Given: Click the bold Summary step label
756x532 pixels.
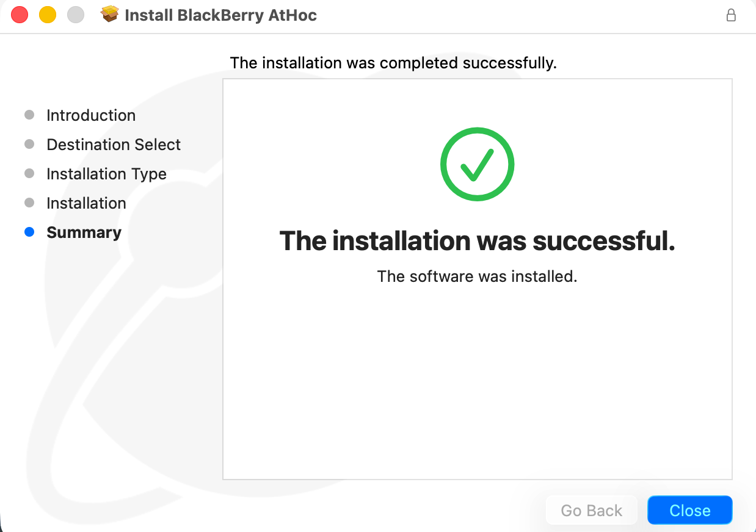Looking at the screenshot, I should (x=84, y=232).
